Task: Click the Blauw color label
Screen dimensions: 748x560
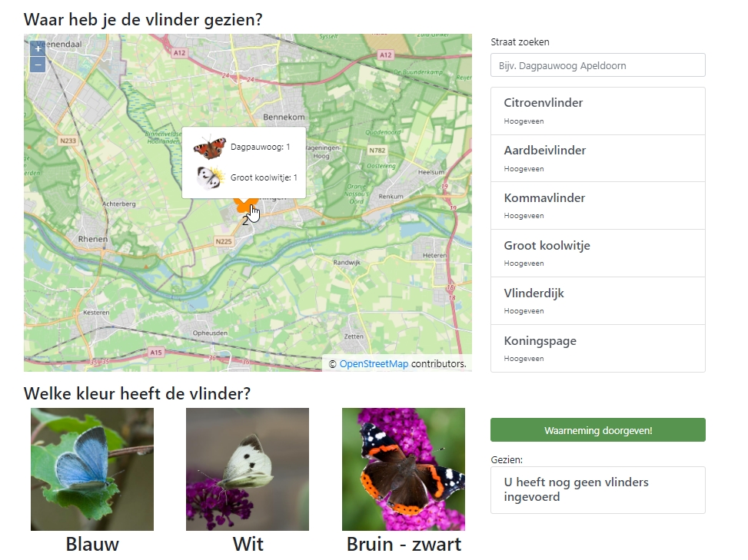Action: 92,544
